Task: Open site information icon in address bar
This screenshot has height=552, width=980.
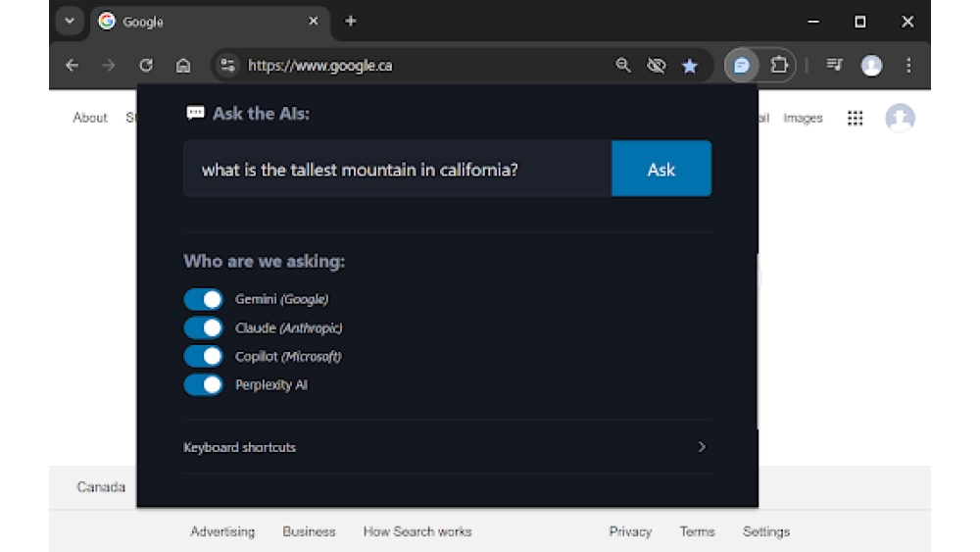Action: point(227,65)
